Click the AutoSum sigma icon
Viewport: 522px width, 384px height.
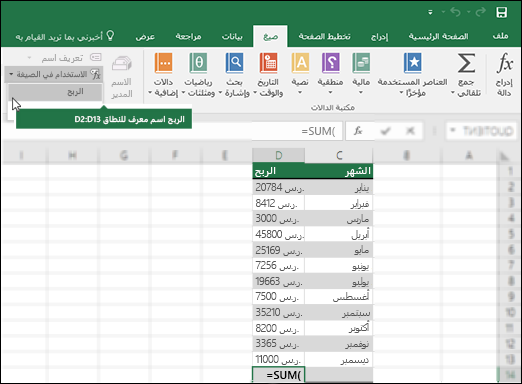[x=466, y=63]
